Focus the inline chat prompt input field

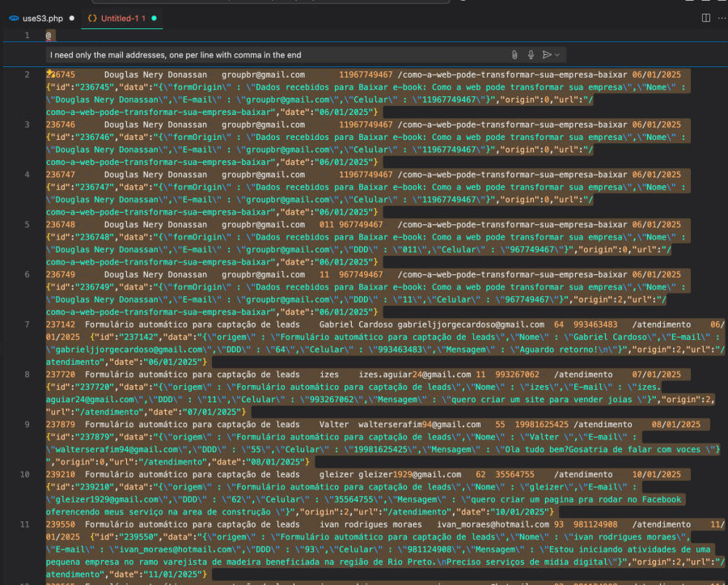[x=277, y=55]
